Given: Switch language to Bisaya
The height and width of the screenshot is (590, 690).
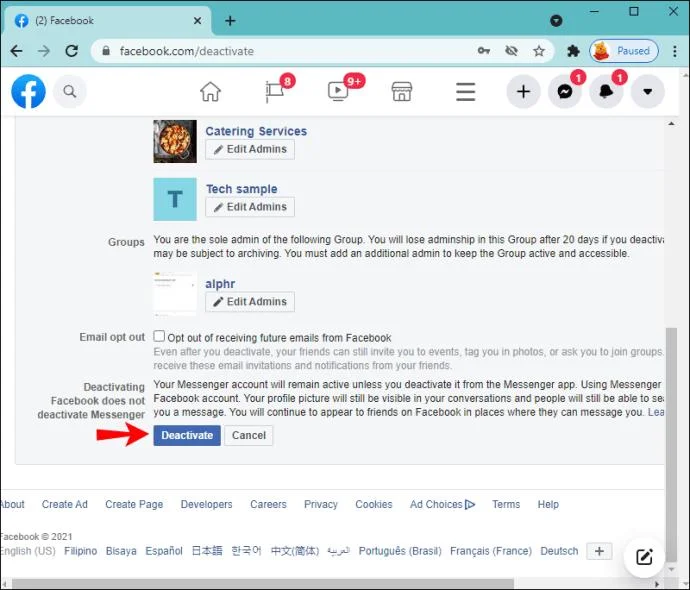Looking at the screenshot, I should (x=121, y=551).
